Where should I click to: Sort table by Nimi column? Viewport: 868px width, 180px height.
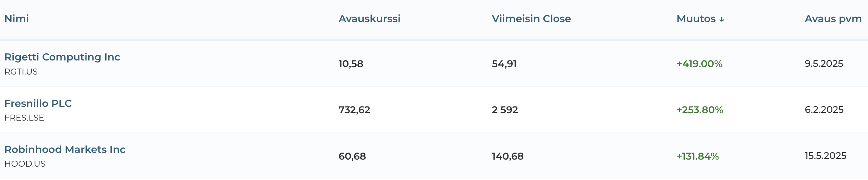pyautogui.click(x=17, y=19)
